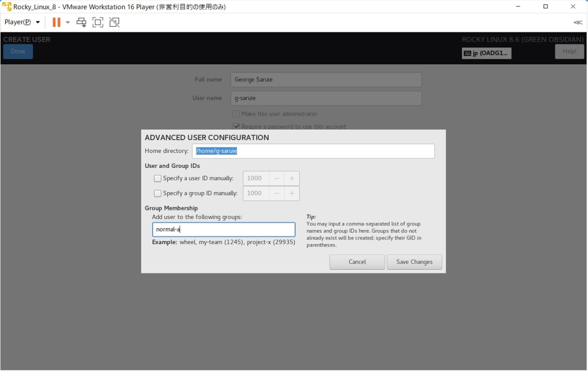This screenshot has height=371, width=588.
Task: Enter full screen mode
Action: 98,22
